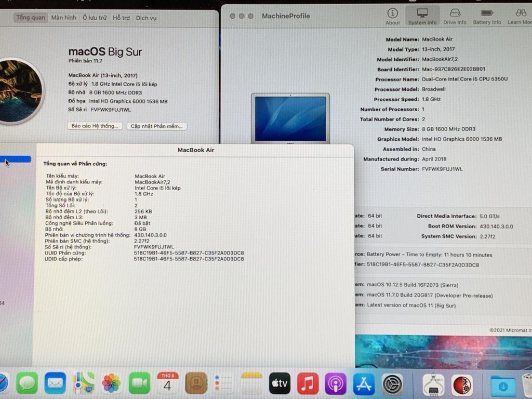Screen dimensions: 532x399
Task: Select the highlighted blue sidebar row
Action: coord(16,159)
